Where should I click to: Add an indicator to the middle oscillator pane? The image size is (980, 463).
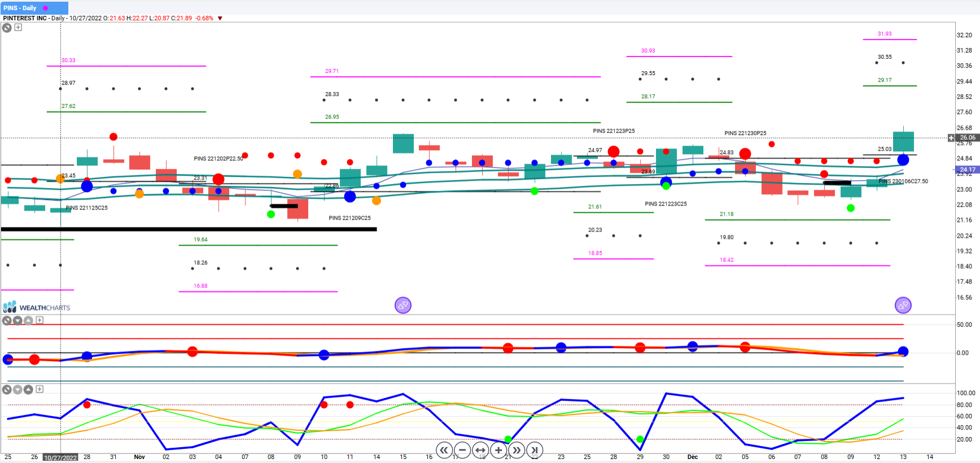(40, 320)
